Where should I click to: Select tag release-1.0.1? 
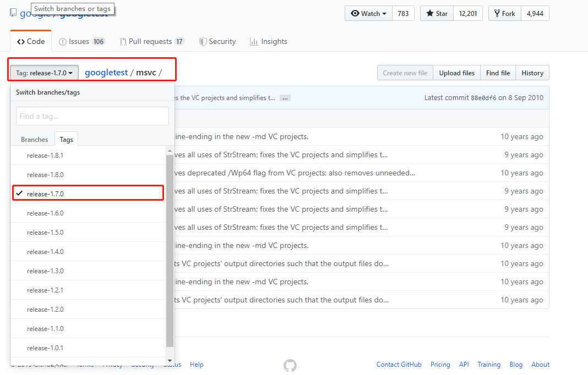pos(88,348)
